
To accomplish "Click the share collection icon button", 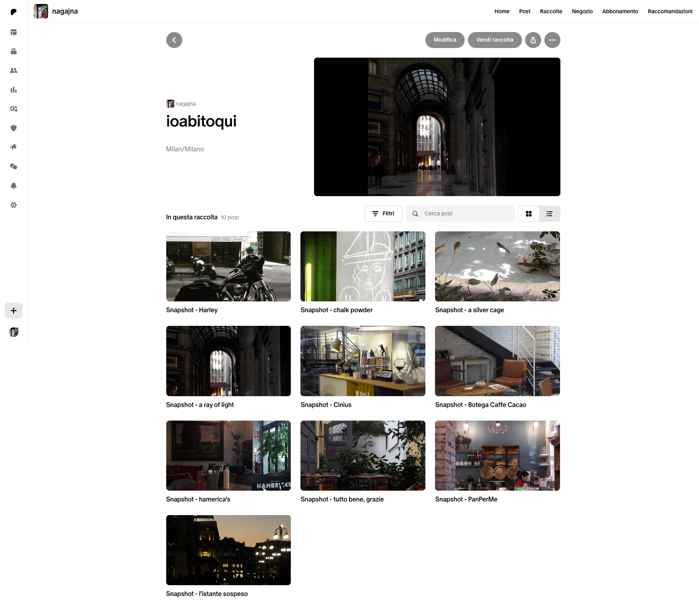I will click(533, 40).
